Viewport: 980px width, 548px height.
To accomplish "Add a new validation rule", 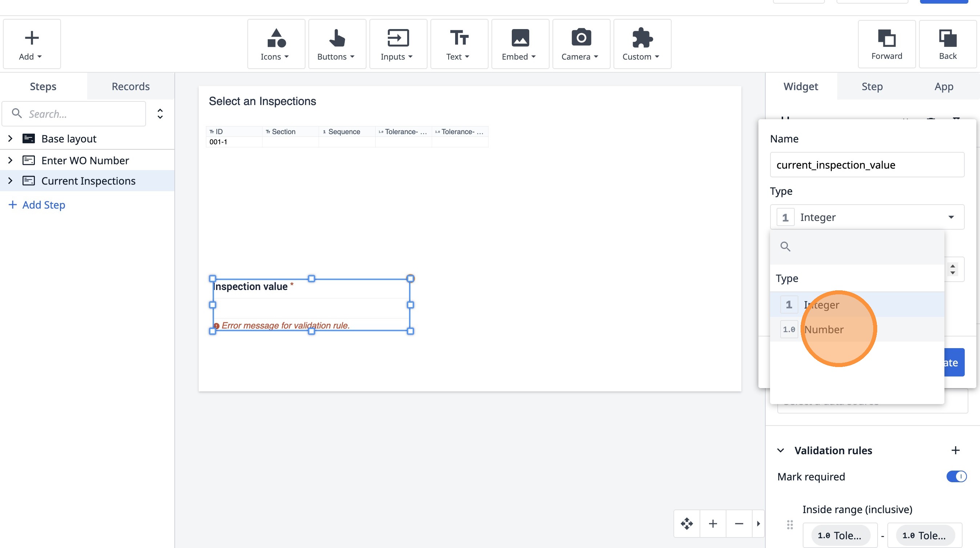I will [955, 451].
